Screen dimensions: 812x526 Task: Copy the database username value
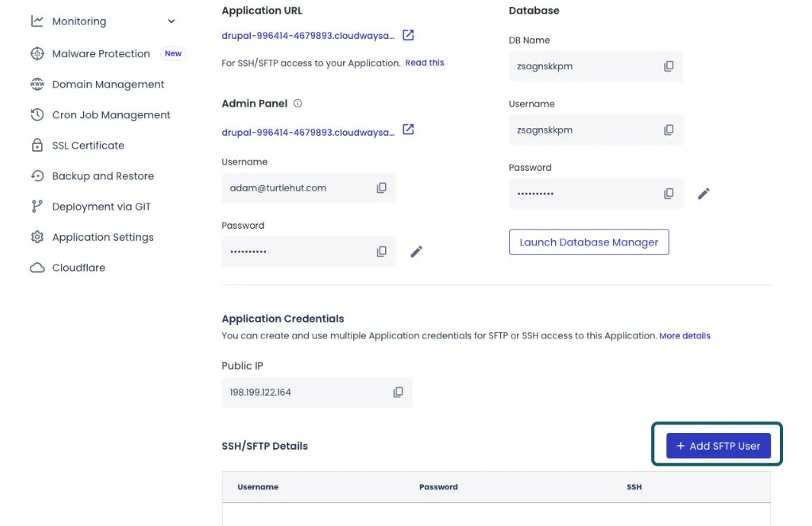669,130
